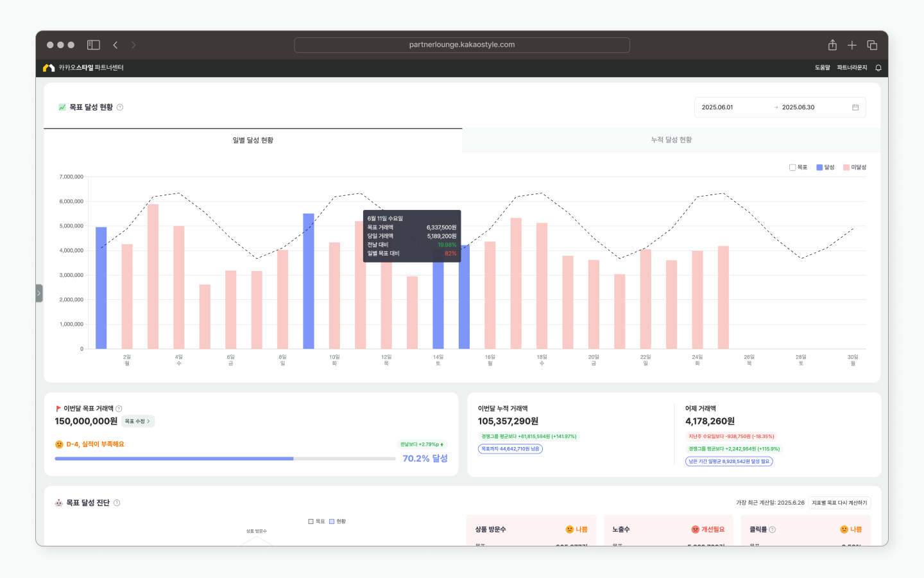Screen dimensions: 924x578
Task: Toggle the 달성 legend in the daily chart
Action: pyautogui.click(x=825, y=167)
